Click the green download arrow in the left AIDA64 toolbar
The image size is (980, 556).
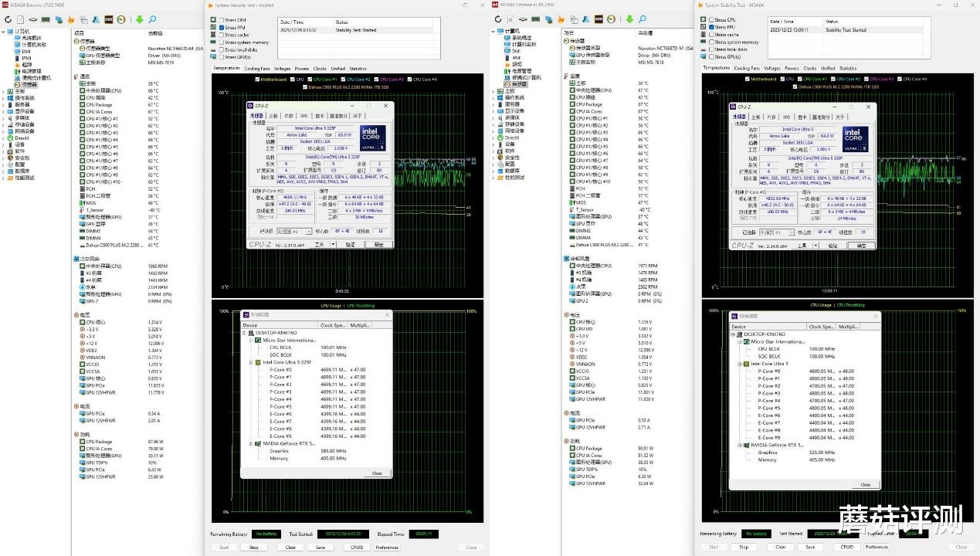pyautogui.click(x=140, y=19)
